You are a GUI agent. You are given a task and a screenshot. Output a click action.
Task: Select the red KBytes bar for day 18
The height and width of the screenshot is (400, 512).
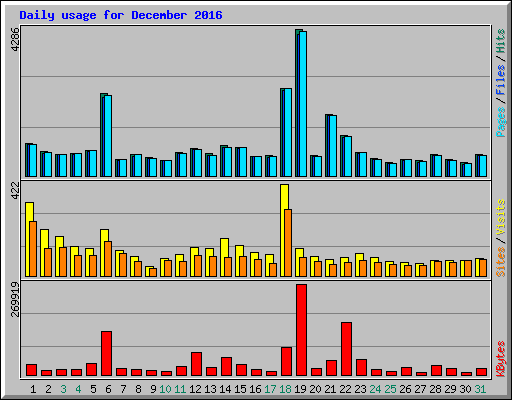click(286, 362)
